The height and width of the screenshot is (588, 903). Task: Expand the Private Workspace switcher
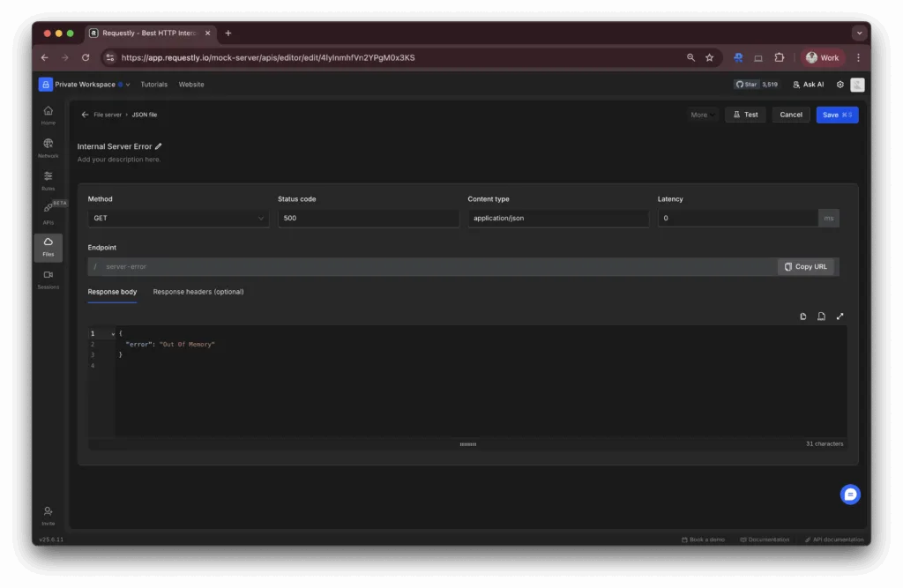tap(85, 84)
